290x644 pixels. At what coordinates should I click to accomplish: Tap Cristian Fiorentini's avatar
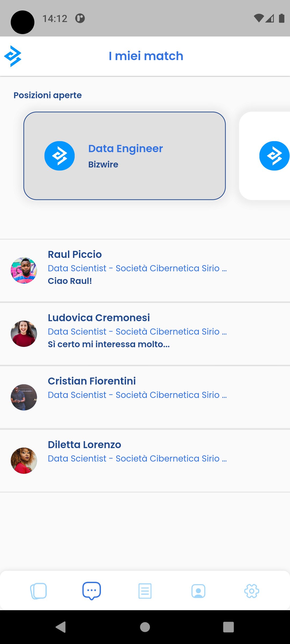tap(24, 397)
